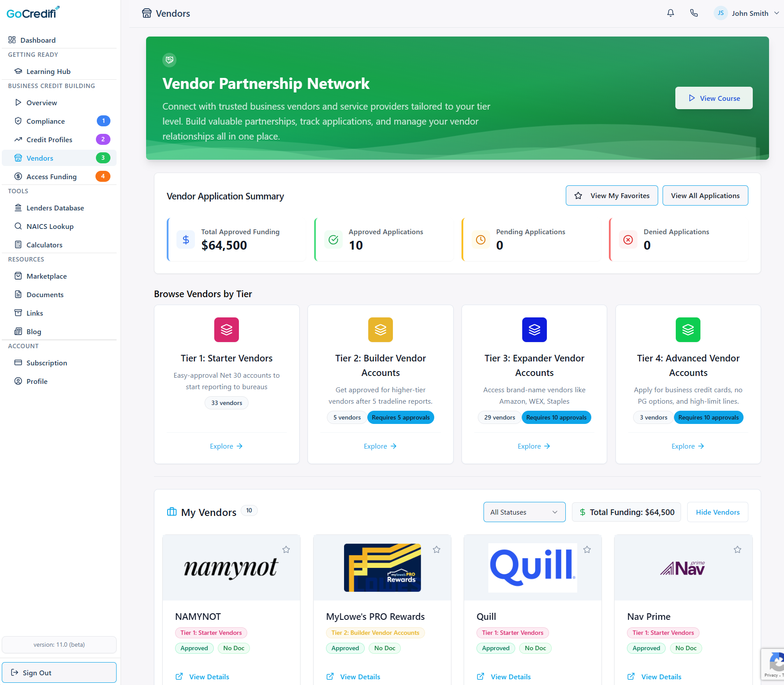Star the Quill vendor as favorite
Image resolution: width=784 pixels, height=685 pixels.
[x=587, y=549]
